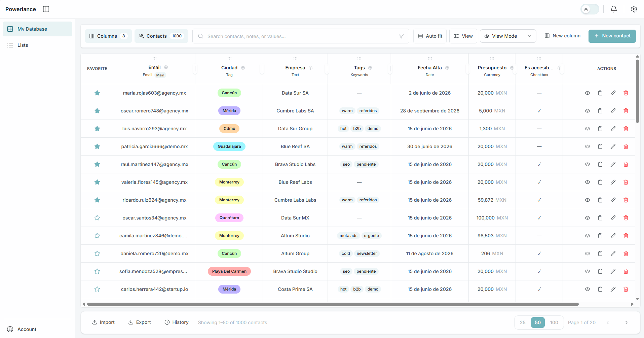Screen dimensions: 644x338
Task: Click the Export button
Action: (139, 322)
